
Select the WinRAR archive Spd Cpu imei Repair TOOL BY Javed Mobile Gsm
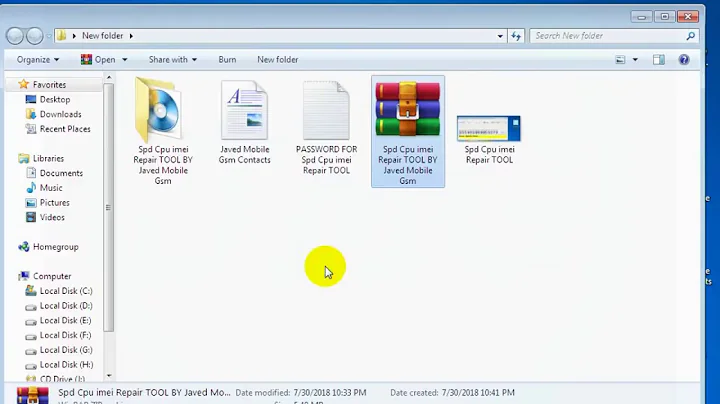408,131
